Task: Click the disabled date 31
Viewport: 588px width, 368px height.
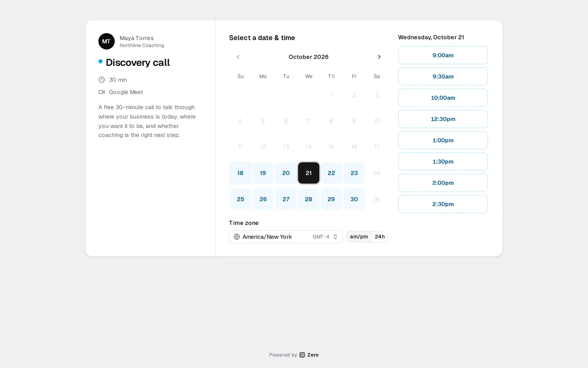Action: tap(377, 199)
